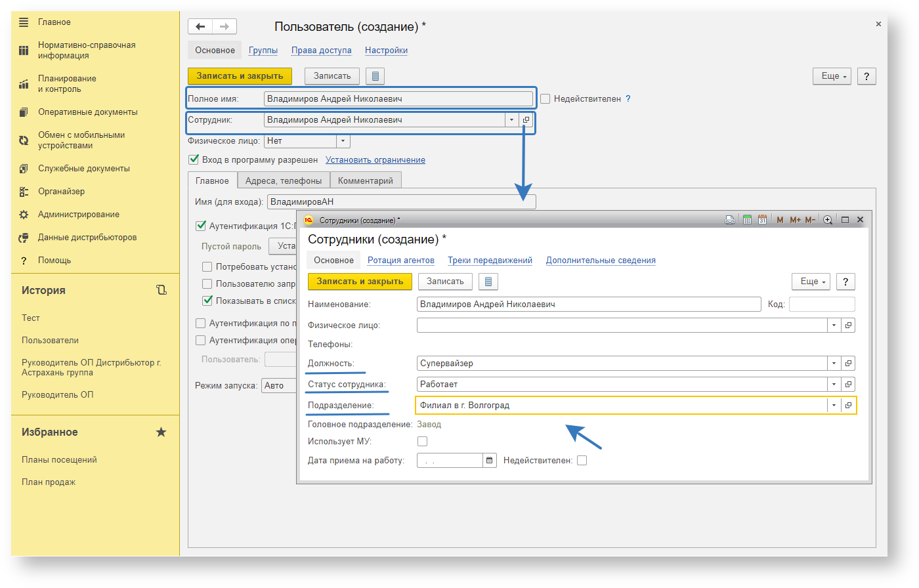Open the Помощь section
The width and height of the screenshot is (919, 588).
tap(54, 260)
